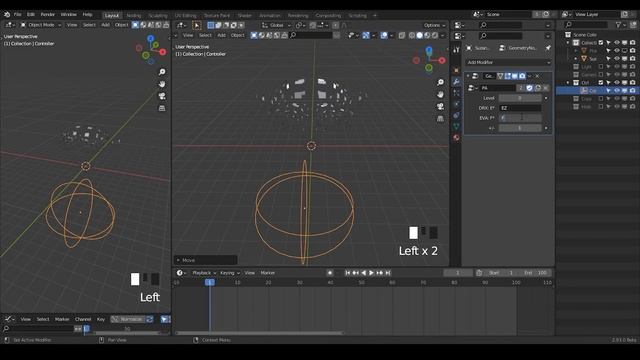The image size is (640, 360).
Task: Open the Object Constraints properties tab
Action: (456, 115)
